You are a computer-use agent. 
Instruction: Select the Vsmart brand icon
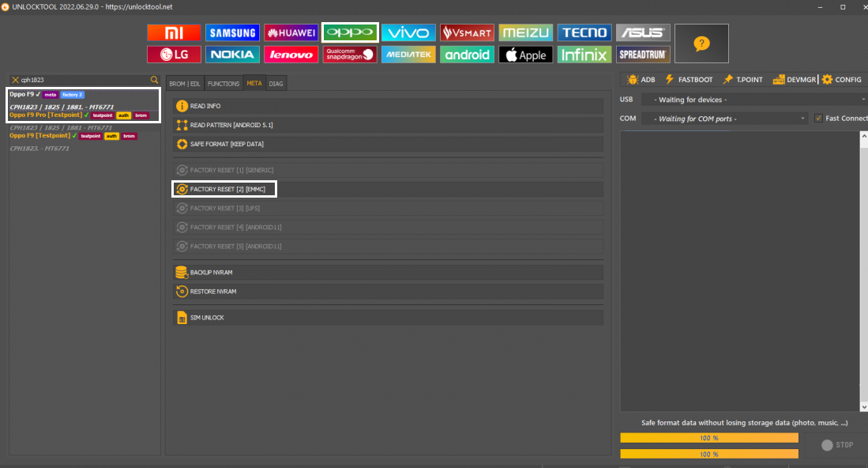tap(468, 32)
